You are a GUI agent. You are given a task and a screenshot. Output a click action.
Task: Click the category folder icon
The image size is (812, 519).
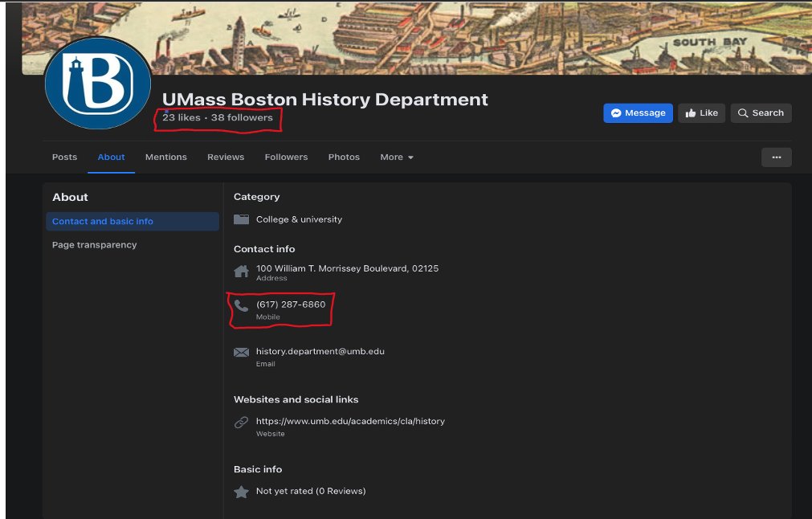point(241,219)
